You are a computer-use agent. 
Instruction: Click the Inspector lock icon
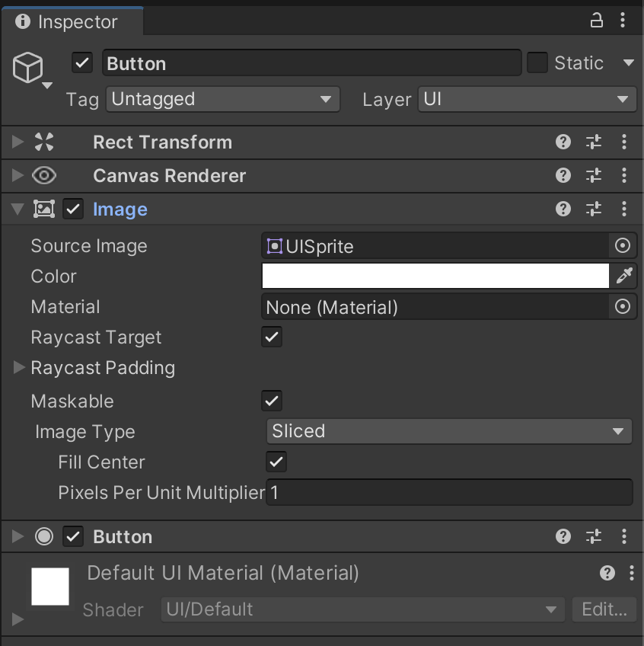[596, 20]
